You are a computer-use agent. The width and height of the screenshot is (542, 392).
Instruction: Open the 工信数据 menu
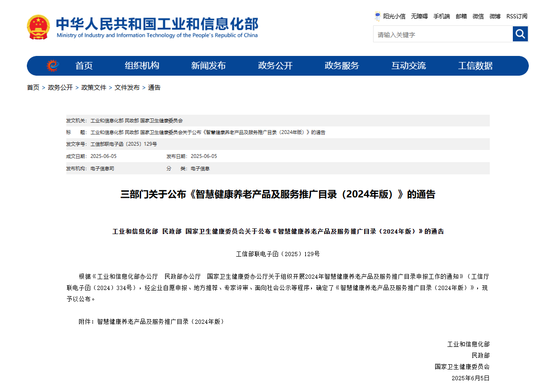[475, 66]
